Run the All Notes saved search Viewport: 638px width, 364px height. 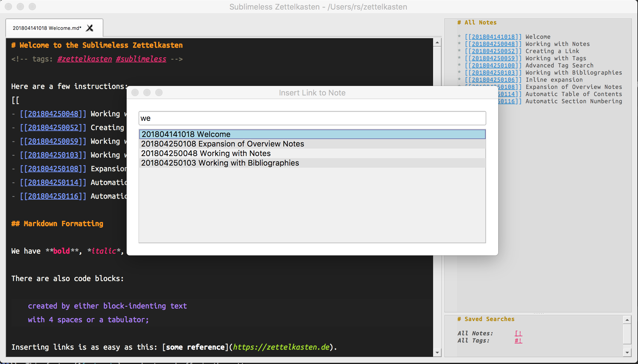518,333
